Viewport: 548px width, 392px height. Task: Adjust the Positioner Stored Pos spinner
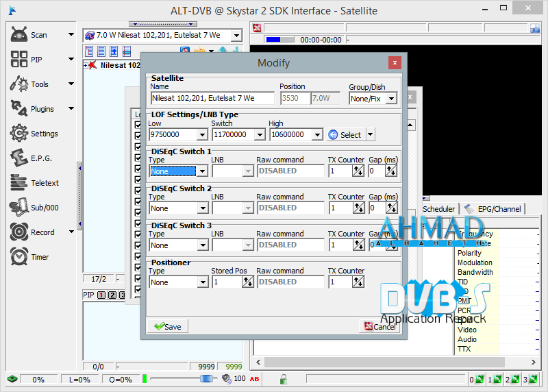click(248, 282)
